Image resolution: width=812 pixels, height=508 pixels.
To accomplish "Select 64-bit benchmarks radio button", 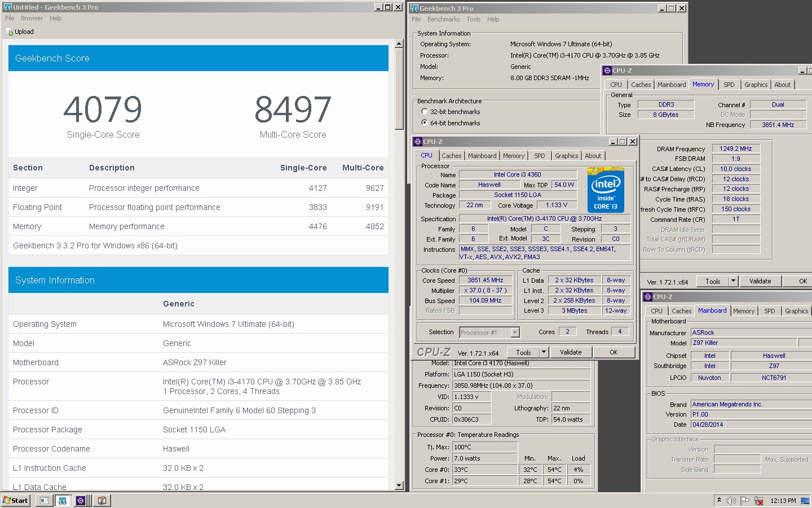I will 425,122.
